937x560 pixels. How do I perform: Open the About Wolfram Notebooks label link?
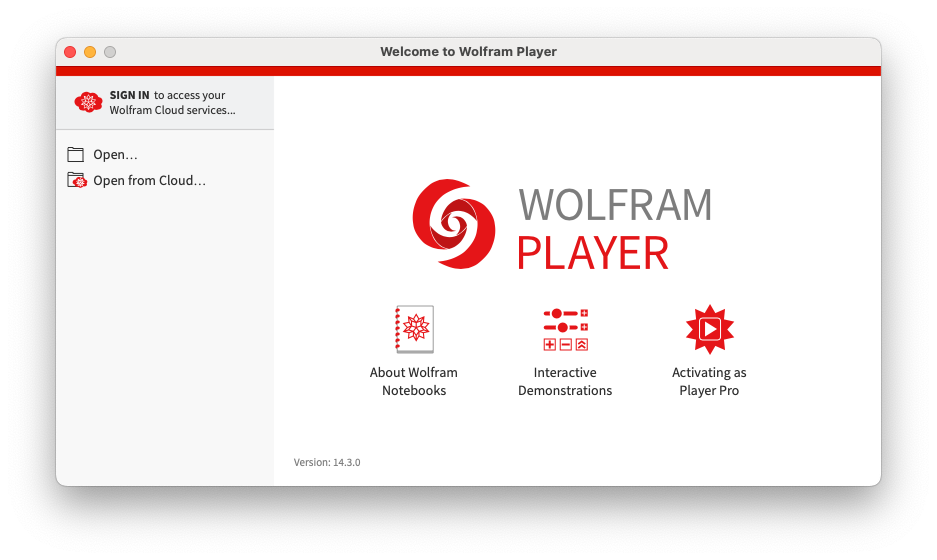(414, 381)
